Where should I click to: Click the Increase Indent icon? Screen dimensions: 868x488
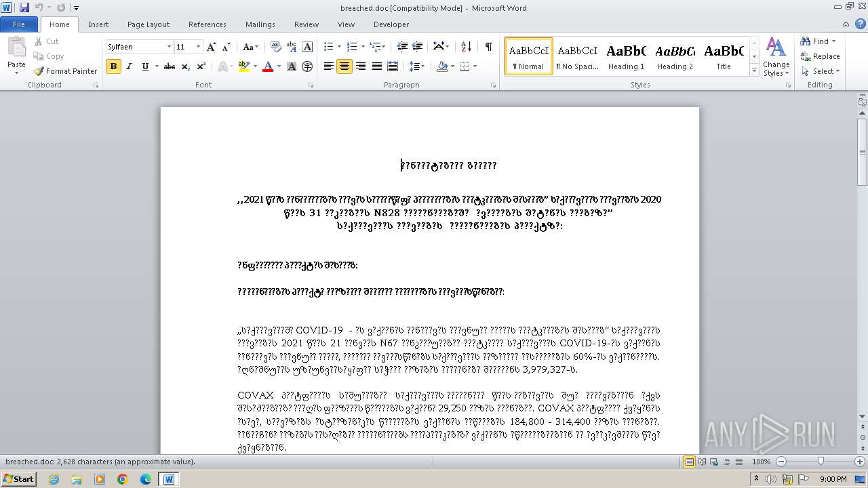[417, 47]
